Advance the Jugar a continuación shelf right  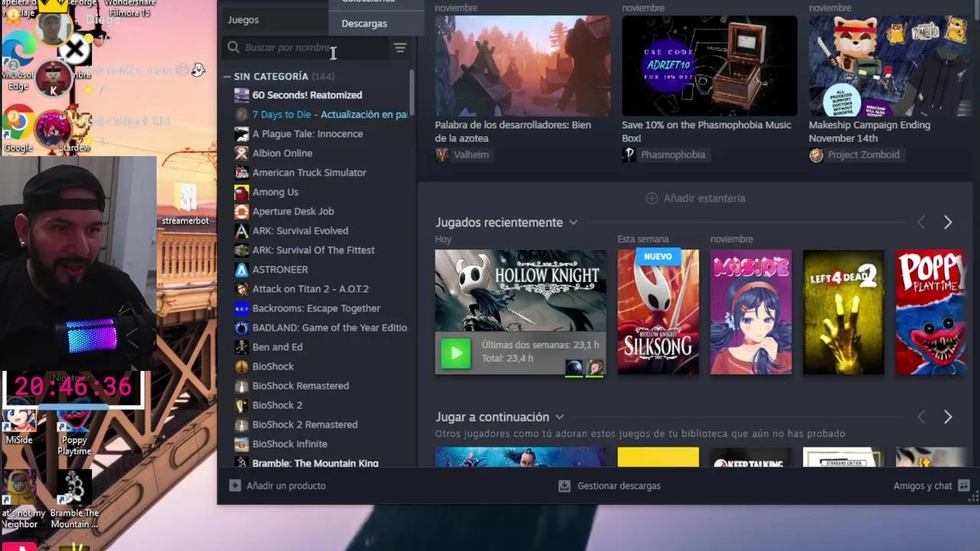tap(948, 417)
